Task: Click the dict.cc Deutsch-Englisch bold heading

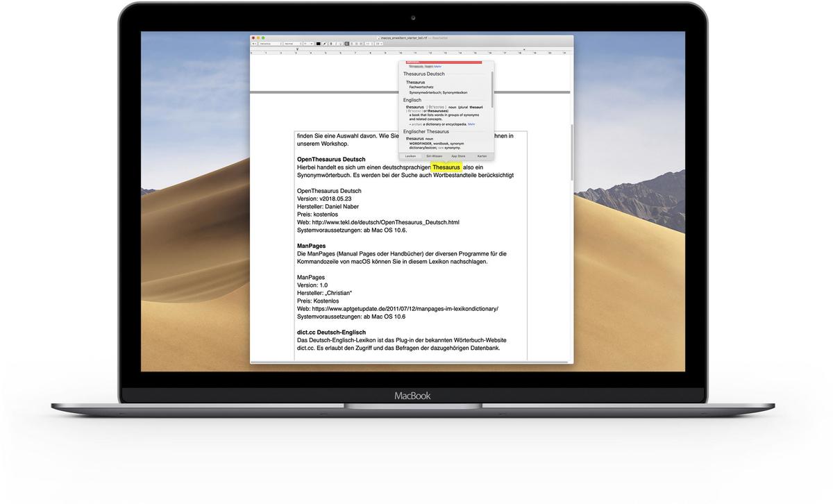Action: [x=331, y=333]
